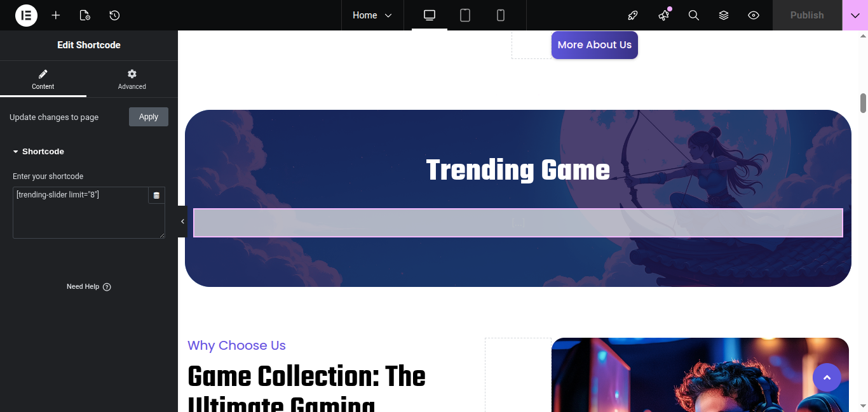
Task: Open the Finder search icon
Action: (x=694, y=15)
